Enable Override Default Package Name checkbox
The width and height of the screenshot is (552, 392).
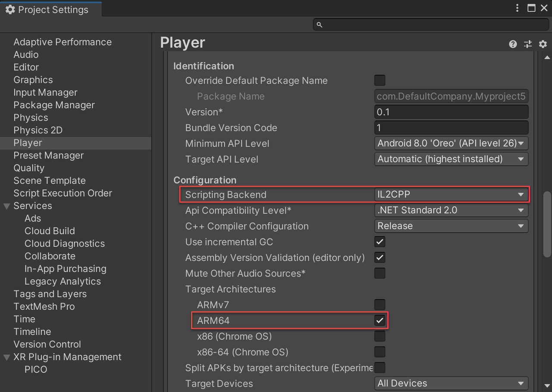click(380, 81)
